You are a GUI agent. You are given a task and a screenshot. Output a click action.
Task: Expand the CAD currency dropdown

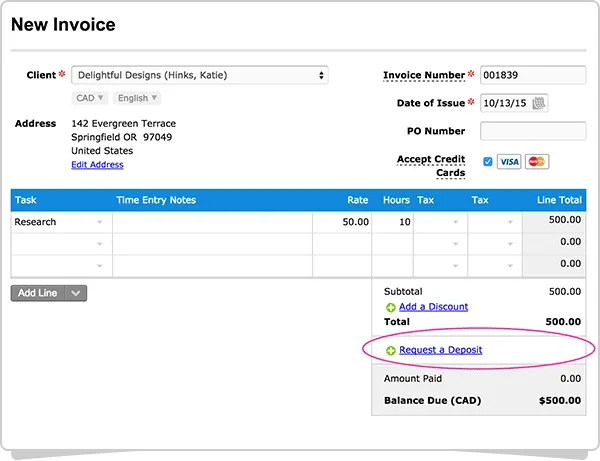coord(90,98)
